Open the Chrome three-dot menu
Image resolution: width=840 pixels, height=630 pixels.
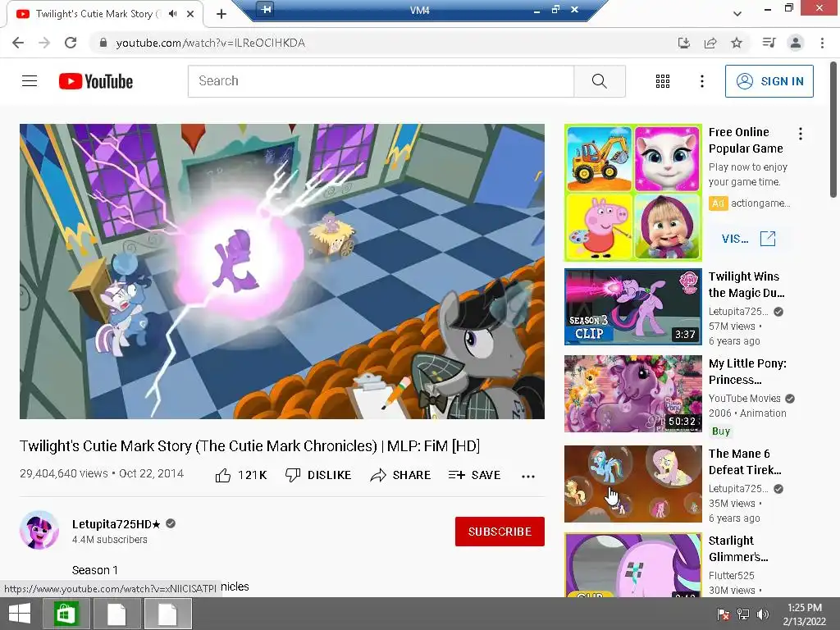[x=822, y=43]
